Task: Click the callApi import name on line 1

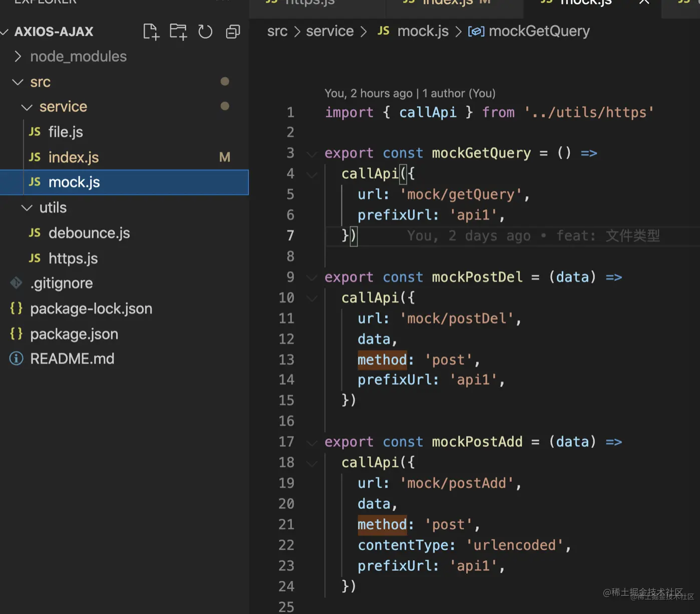Action: click(428, 112)
